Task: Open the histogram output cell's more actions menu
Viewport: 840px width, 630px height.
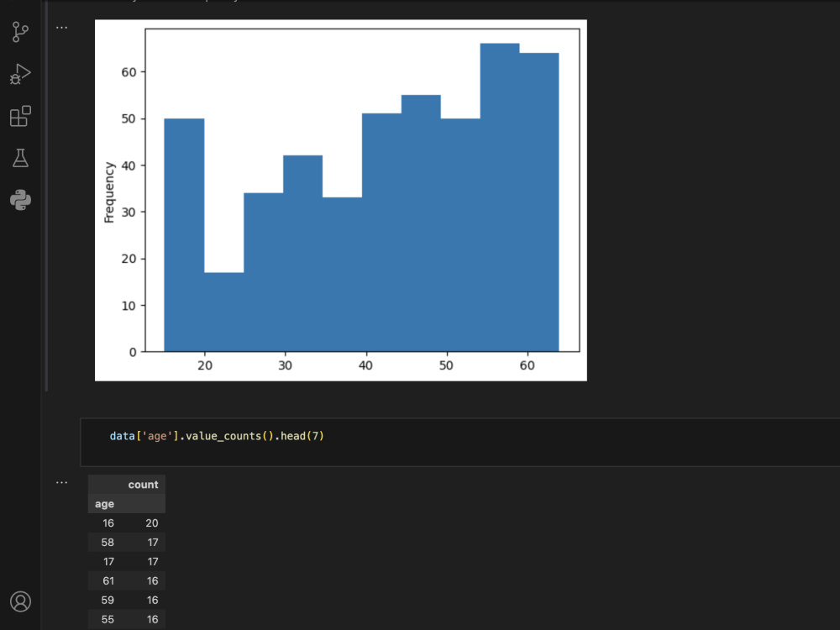Action: 61,28
